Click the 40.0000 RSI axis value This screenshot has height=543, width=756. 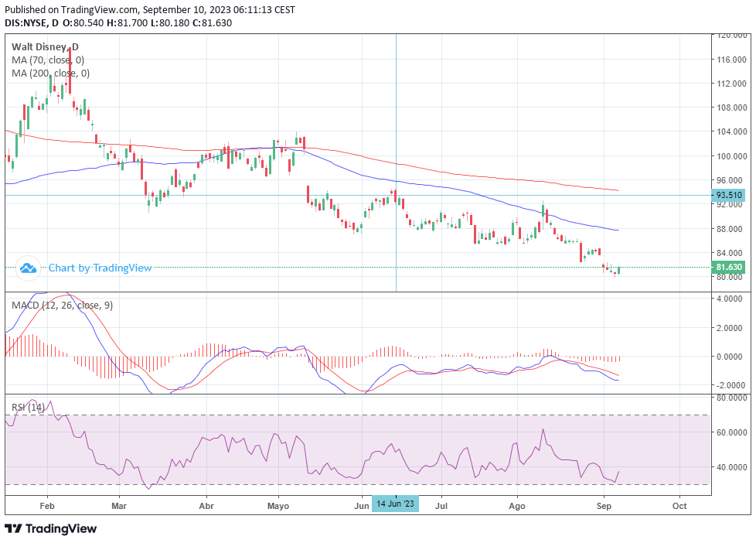point(732,467)
